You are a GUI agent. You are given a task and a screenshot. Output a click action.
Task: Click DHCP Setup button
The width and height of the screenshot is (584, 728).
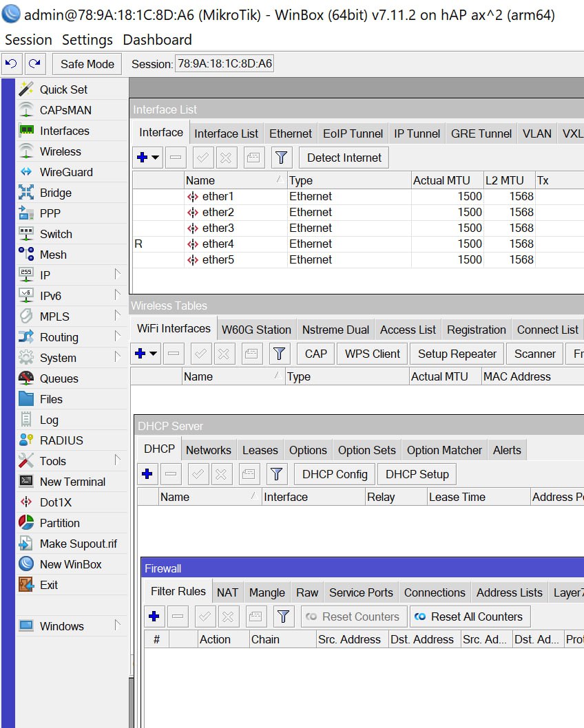click(x=417, y=474)
